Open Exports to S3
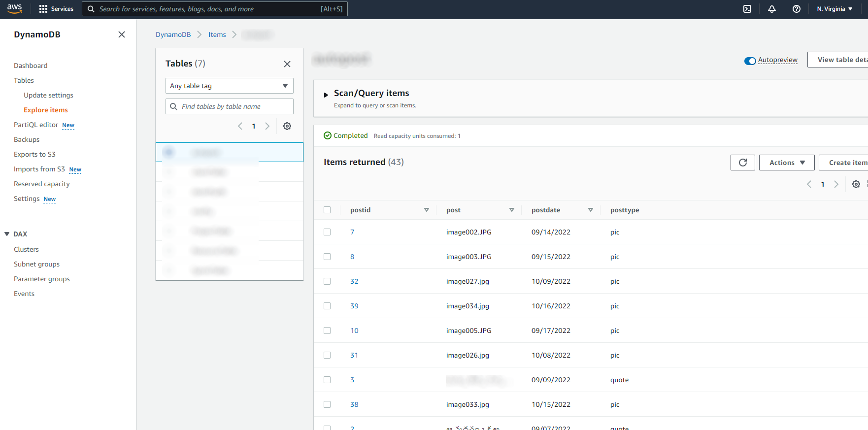 (34, 154)
